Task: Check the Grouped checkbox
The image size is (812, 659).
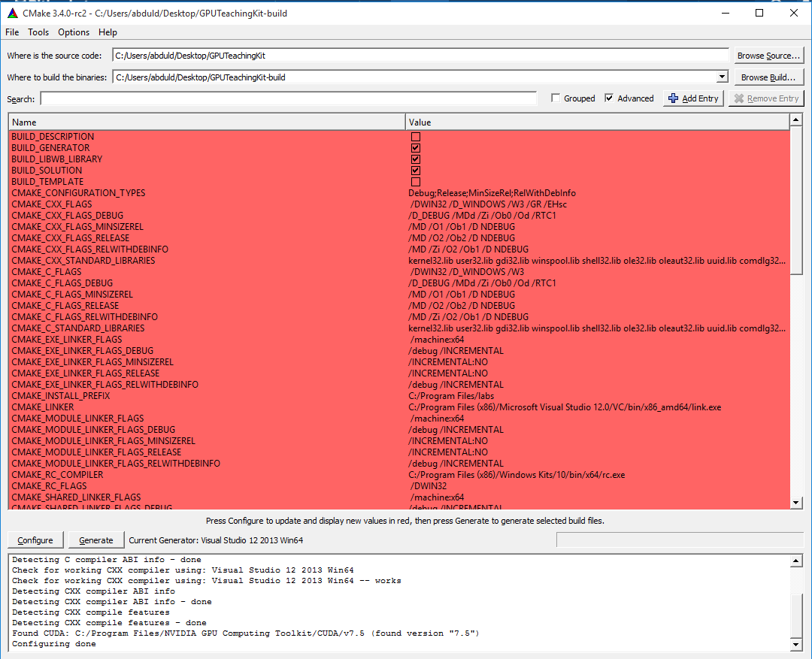Action: click(556, 98)
